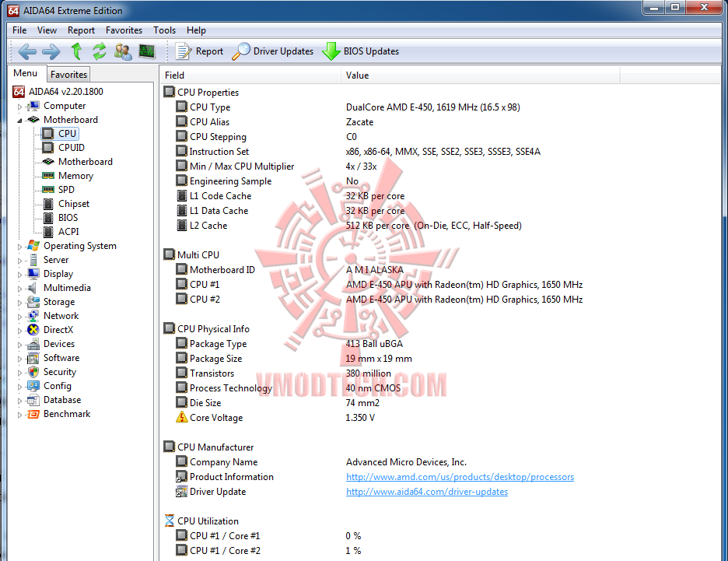728x561 pixels.
Task: Click the Storage drive icon
Action: (33, 302)
